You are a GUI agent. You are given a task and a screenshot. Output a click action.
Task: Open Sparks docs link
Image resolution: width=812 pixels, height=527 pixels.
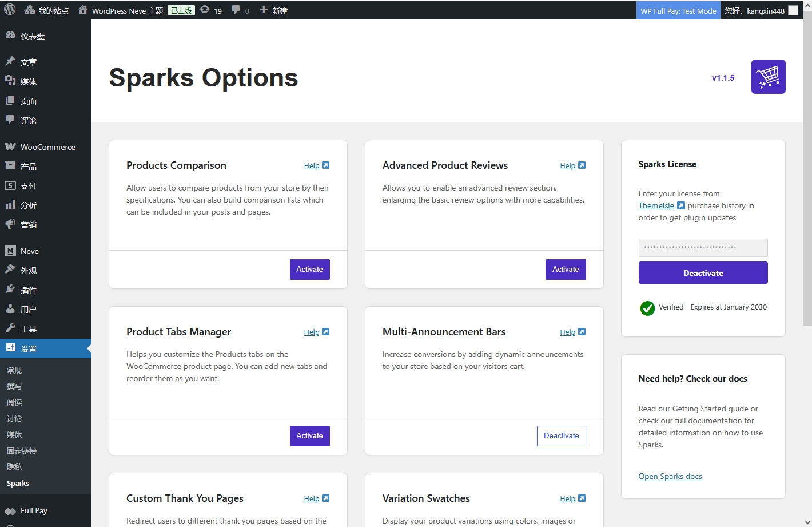tap(670, 476)
